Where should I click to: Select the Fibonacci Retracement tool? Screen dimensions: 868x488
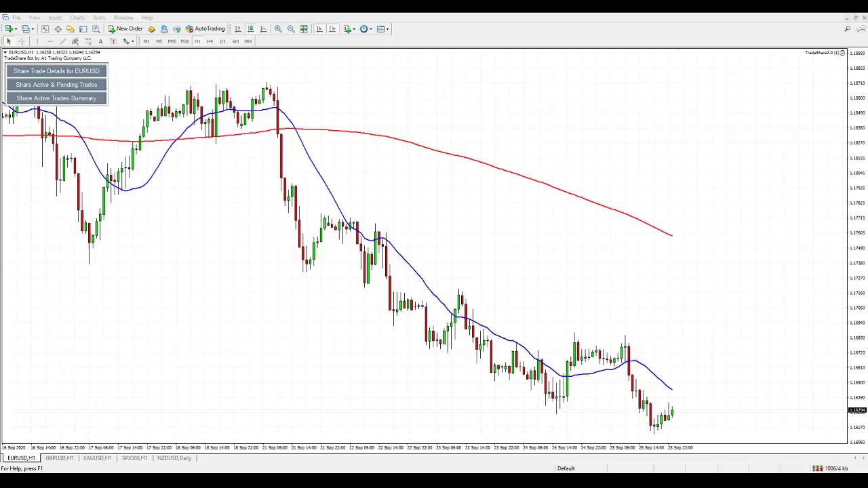88,41
